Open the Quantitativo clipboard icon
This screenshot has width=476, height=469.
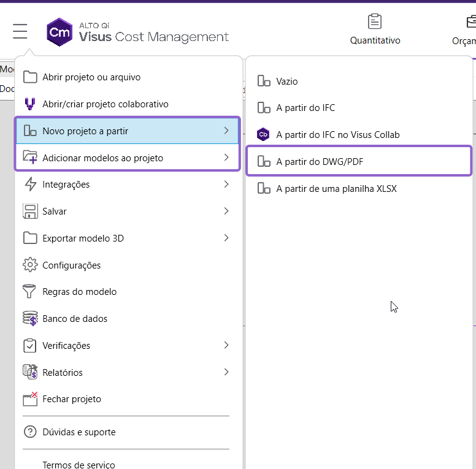click(375, 21)
